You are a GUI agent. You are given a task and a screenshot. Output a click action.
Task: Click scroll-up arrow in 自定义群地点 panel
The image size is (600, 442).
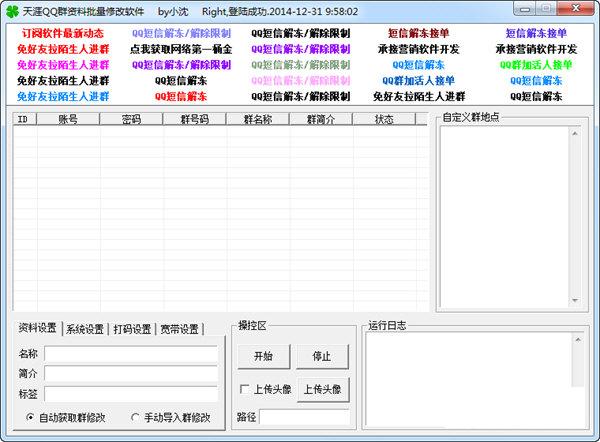click(578, 131)
